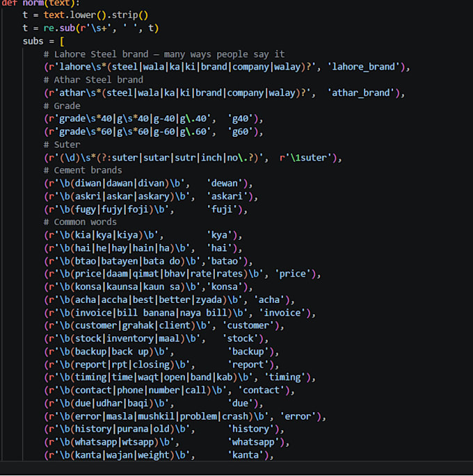
Task: Click the line mapping kaunsa to 'konsa'
Action: click(x=148, y=287)
